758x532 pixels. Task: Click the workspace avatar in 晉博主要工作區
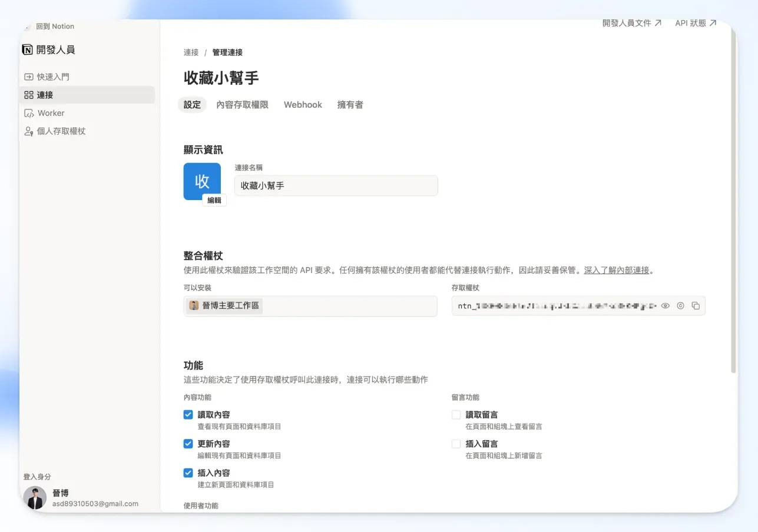(x=194, y=306)
